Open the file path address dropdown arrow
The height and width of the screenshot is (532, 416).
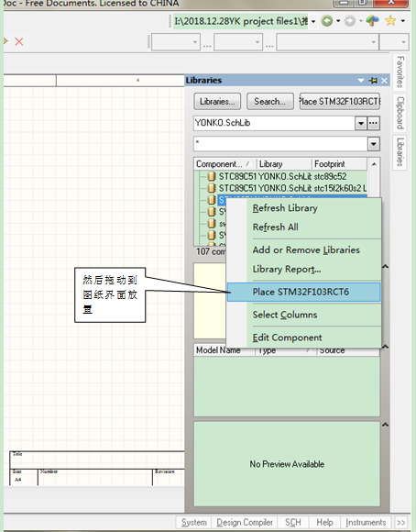(313, 21)
